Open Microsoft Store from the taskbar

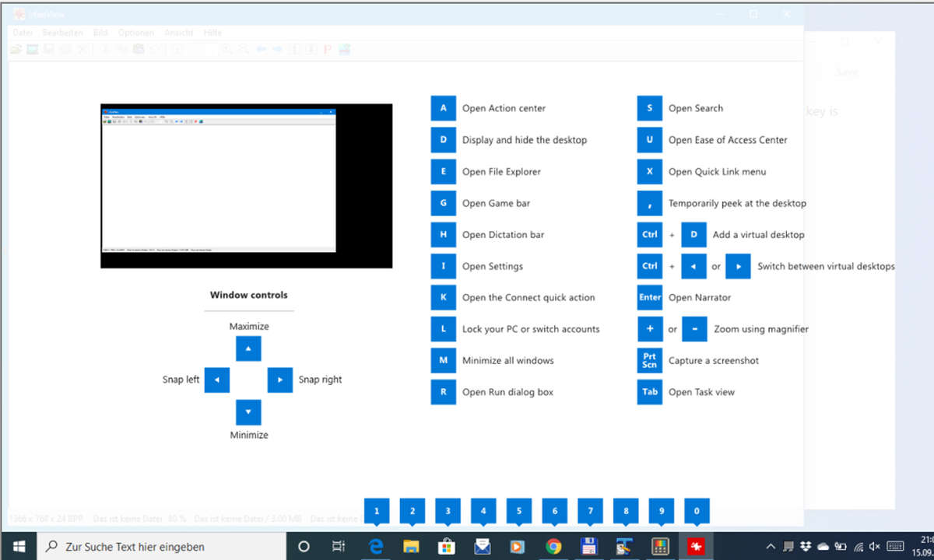[448, 546]
